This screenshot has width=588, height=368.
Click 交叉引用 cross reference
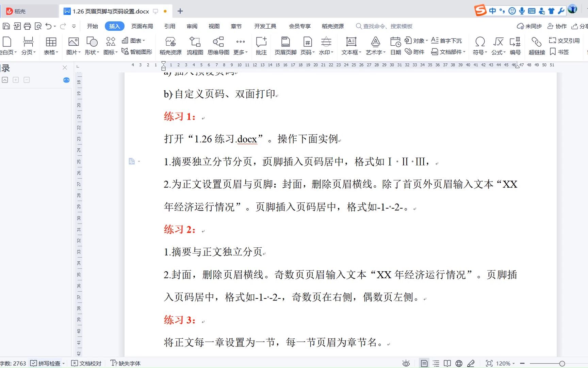564,41
